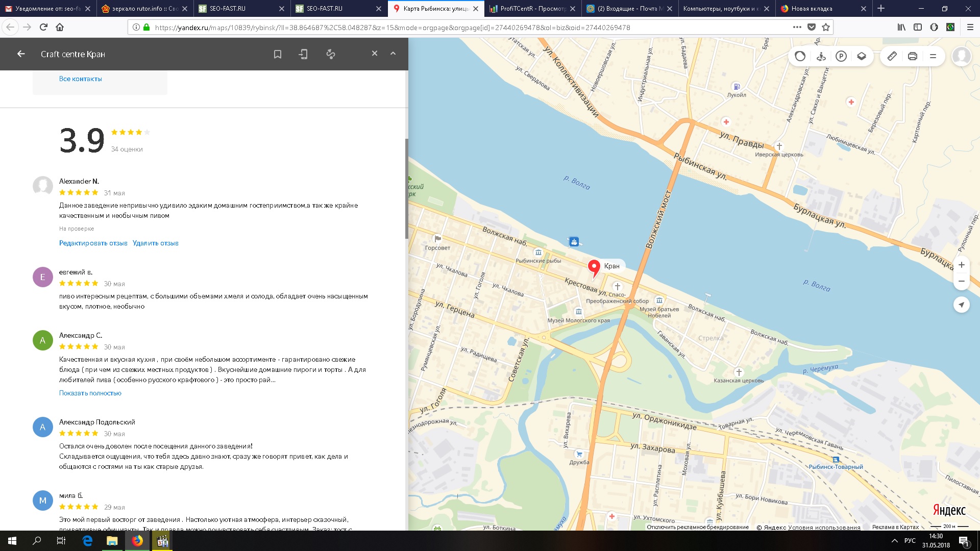Click Музей Мологского края marker
Screen dimensions: 980x551
click(578, 312)
